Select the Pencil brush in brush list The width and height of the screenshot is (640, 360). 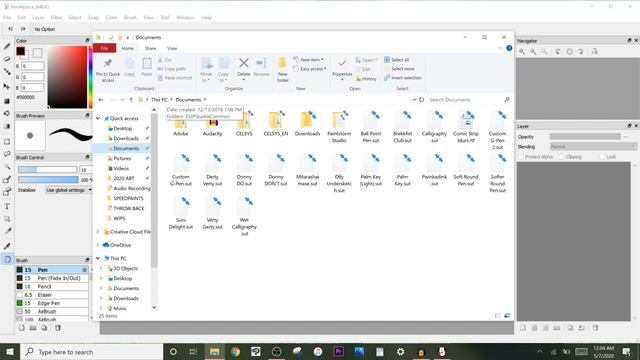[52, 287]
